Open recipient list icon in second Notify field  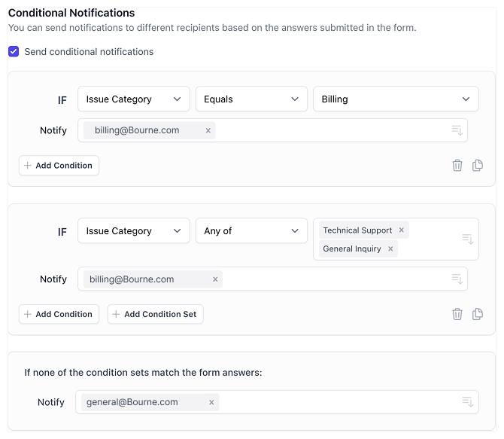point(457,279)
